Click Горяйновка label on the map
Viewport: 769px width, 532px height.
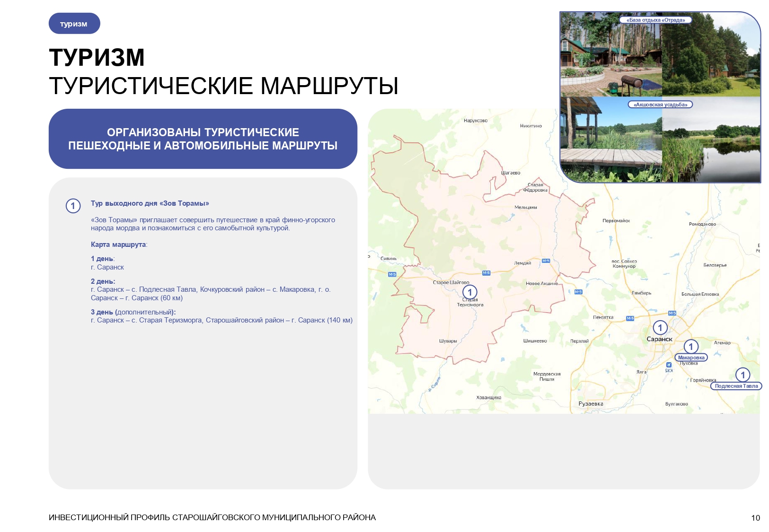point(703,380)
